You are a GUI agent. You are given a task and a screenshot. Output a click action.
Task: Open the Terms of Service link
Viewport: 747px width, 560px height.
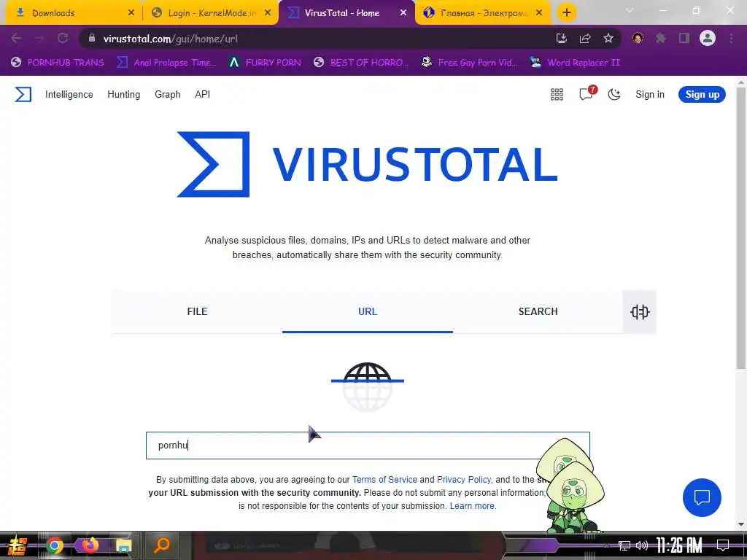tap(384, 480)
